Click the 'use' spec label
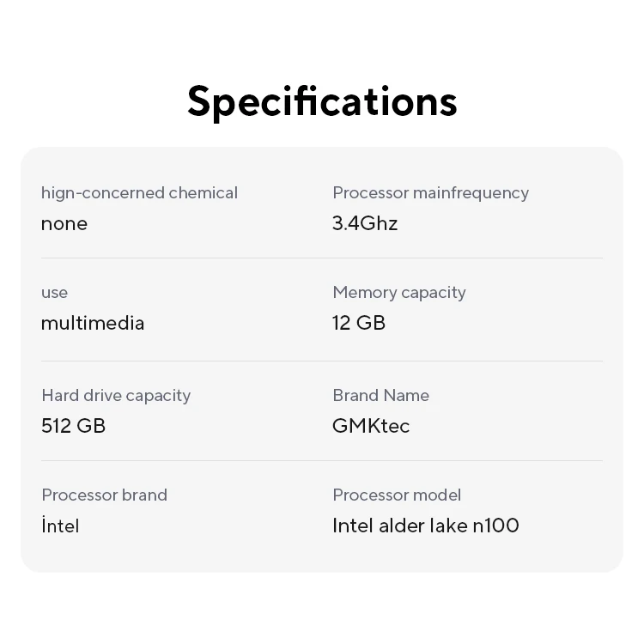The height and width of the screenshot is (644, 644). (54, 293)
